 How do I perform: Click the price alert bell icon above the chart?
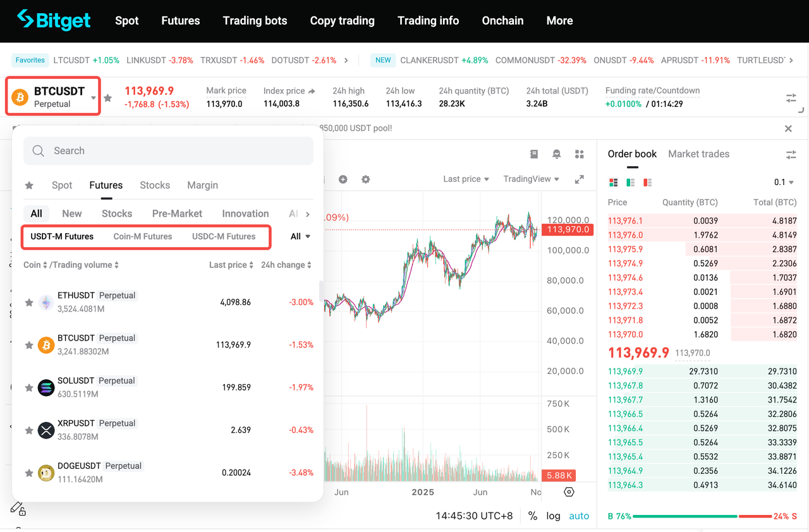(x=556, y=154)
